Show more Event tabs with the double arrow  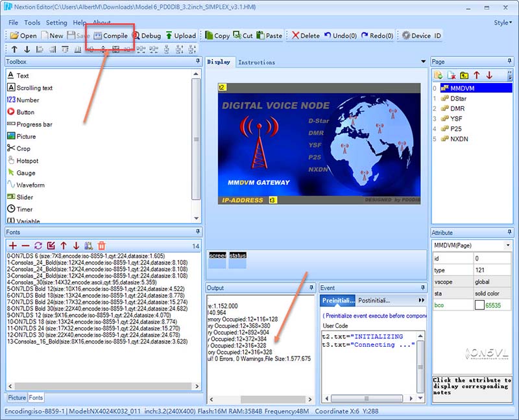421,300
